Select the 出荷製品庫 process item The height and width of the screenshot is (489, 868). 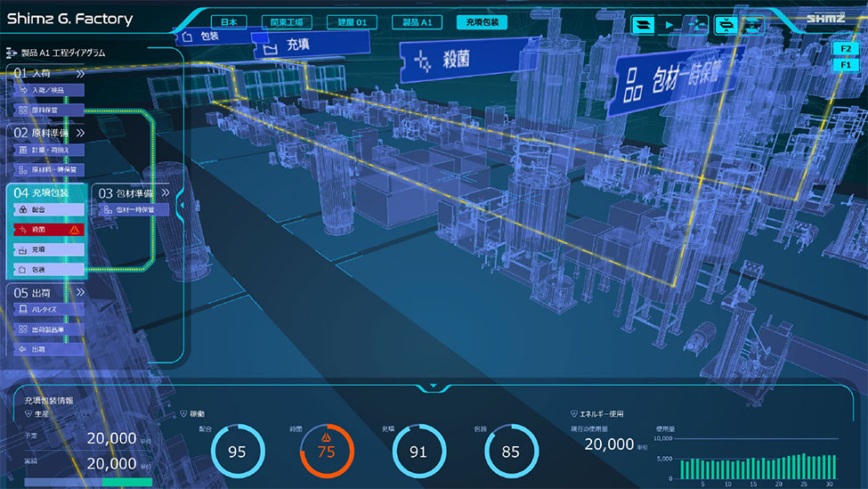[x=49, y=330]
